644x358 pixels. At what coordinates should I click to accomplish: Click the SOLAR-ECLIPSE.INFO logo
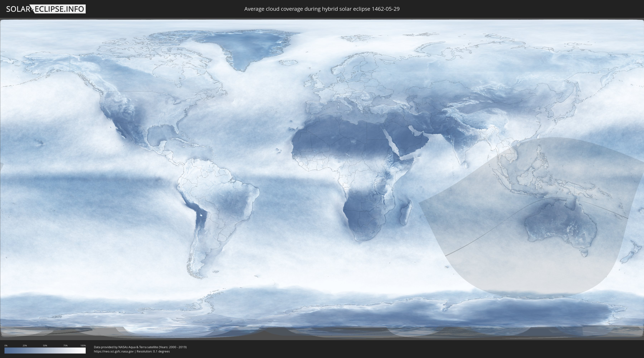point(46,9)
